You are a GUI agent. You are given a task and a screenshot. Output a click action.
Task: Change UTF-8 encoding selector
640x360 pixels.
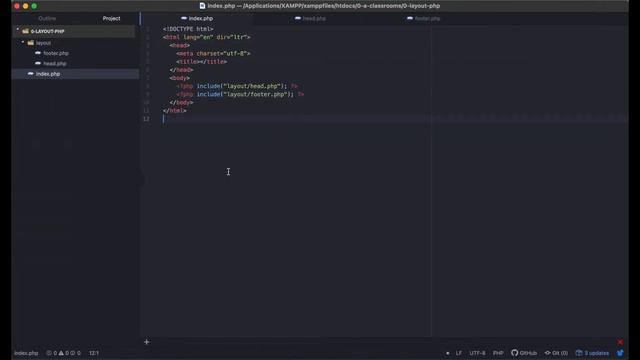[477, 353]
